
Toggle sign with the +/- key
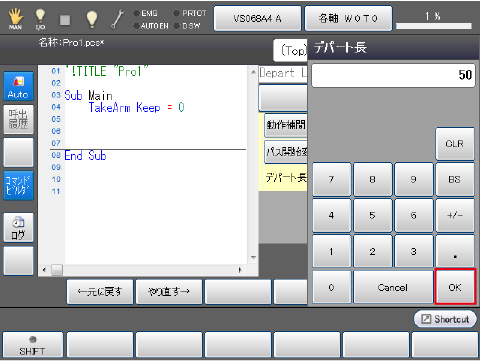click(455, 215)
